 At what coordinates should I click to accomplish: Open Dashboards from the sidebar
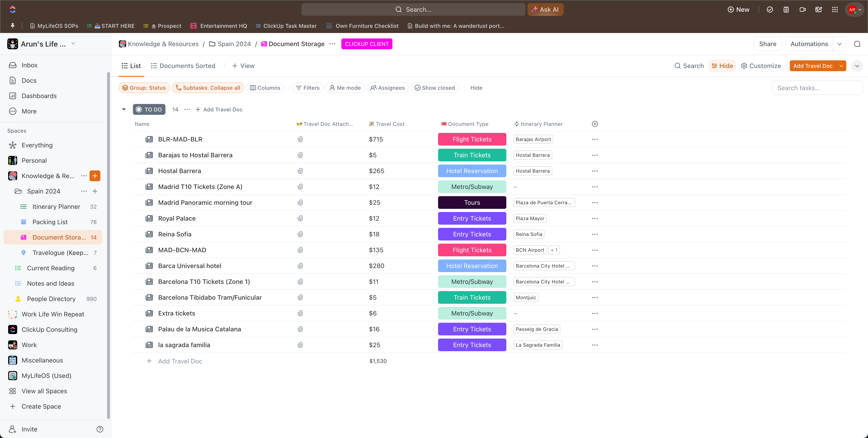point(39,96)
